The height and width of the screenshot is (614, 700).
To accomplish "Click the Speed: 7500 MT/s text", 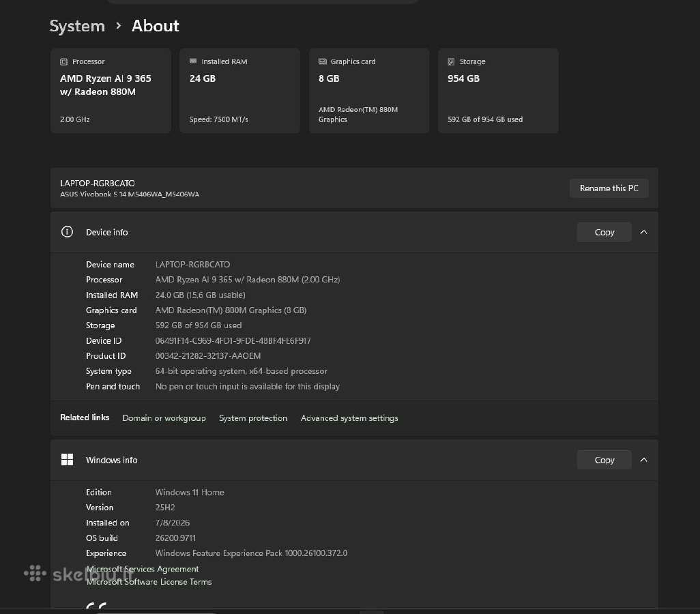I will (219, 119).
